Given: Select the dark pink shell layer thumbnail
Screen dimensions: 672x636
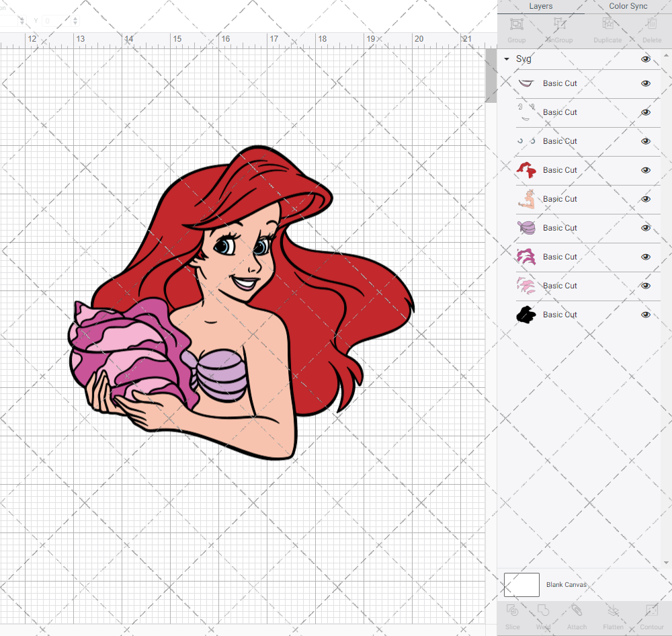Looking at the screenshot, I should [x=526, y=257].
